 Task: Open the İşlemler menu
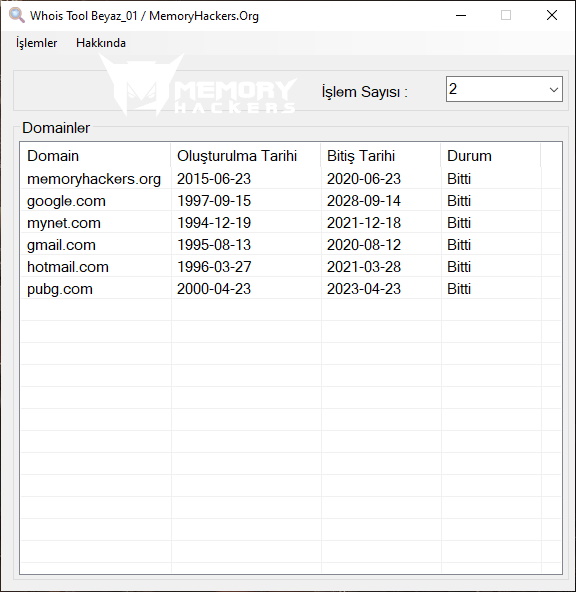pos(36,43)
